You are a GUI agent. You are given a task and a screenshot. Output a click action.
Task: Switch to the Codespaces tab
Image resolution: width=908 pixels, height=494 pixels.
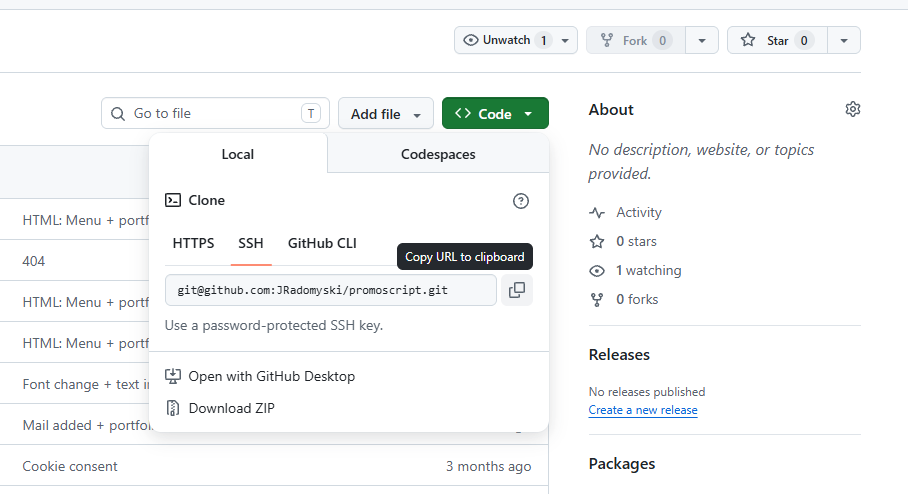(x=438, y=154)
